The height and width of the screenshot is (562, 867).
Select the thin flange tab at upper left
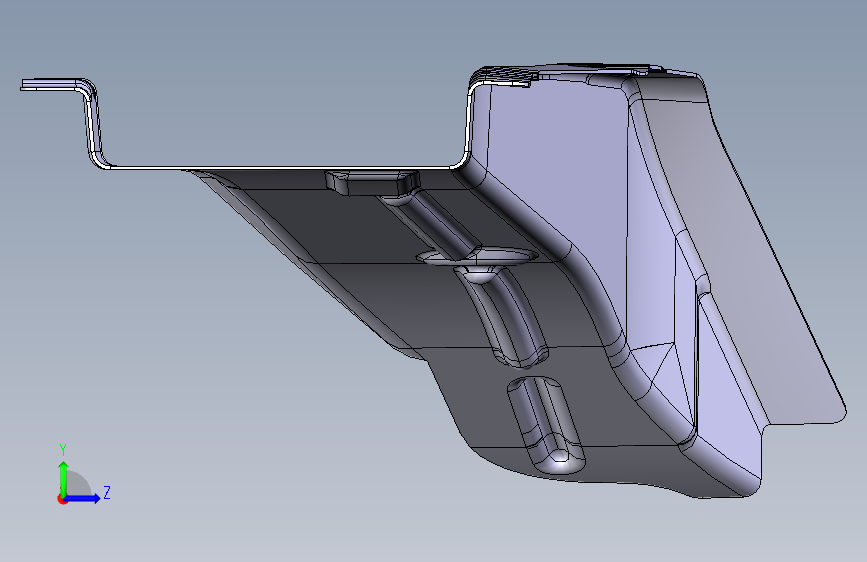pyautogui.click(x=53, y=84)
